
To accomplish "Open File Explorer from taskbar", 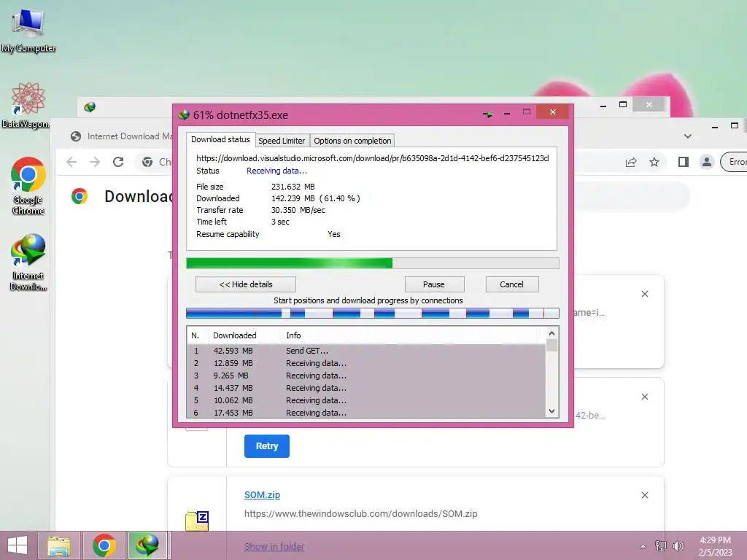I will click(x=58, y=545).
